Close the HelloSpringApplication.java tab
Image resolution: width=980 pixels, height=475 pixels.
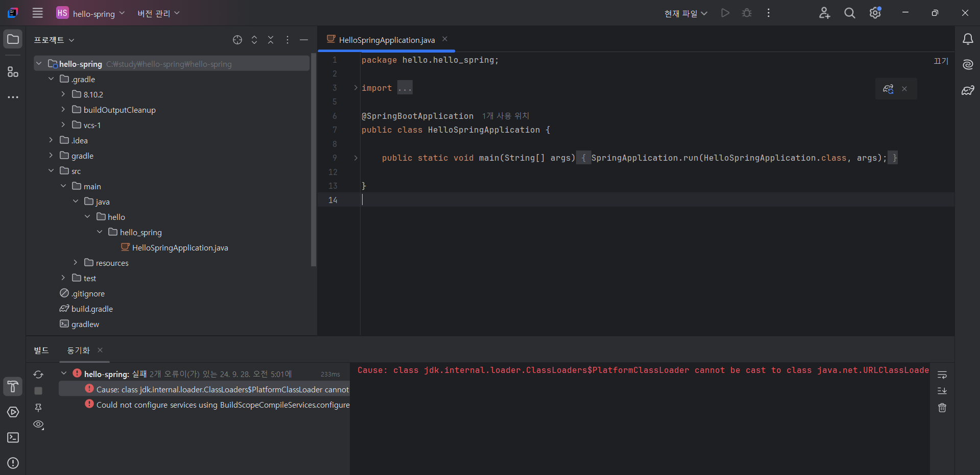click(445, 39)
